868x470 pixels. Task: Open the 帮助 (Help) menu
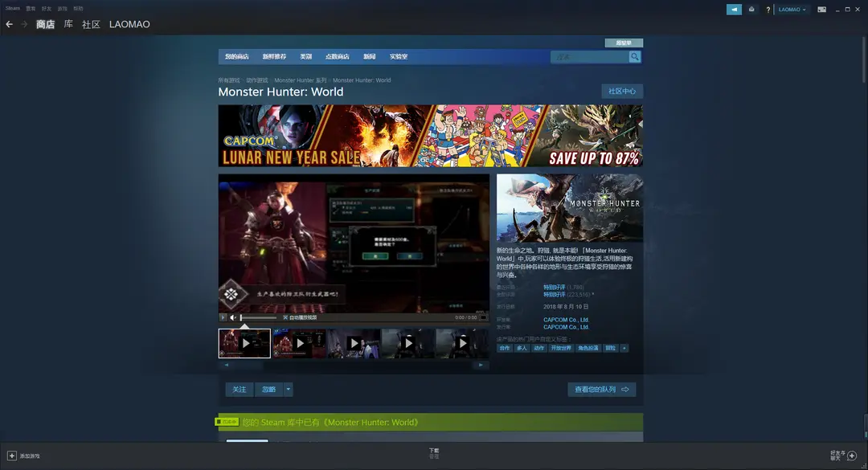tap(78, 8)
